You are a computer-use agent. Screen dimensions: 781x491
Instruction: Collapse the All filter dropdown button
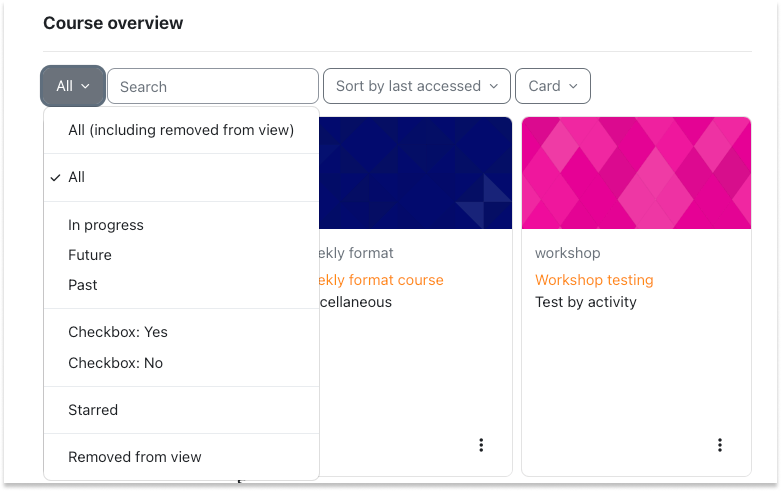coord(73,86)
